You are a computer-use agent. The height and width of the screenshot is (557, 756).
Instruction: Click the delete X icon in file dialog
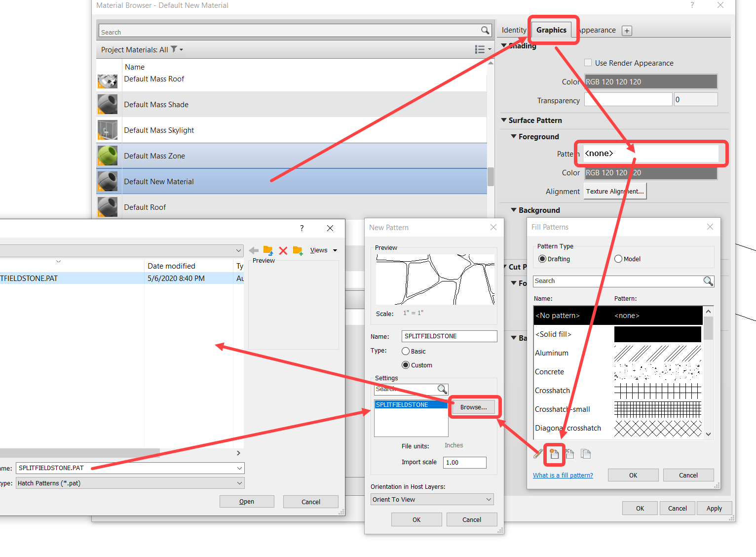pos(283,250)
